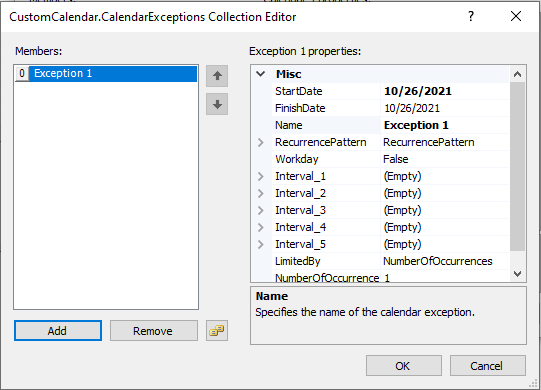This screenshot has height=390, width=541.
Task: Click the index 0 box beside Exception 1
Action: (x=22, y=74)
